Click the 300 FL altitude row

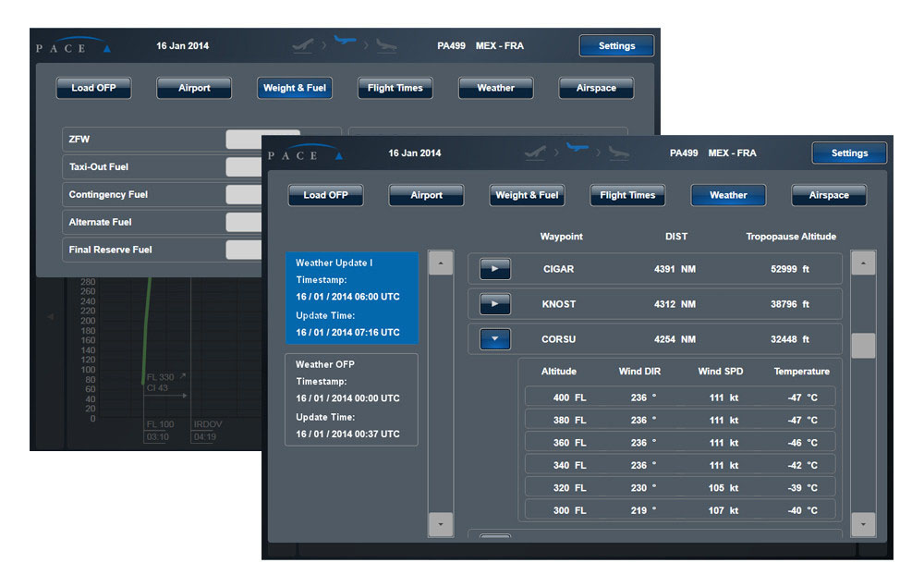[680, 510]
